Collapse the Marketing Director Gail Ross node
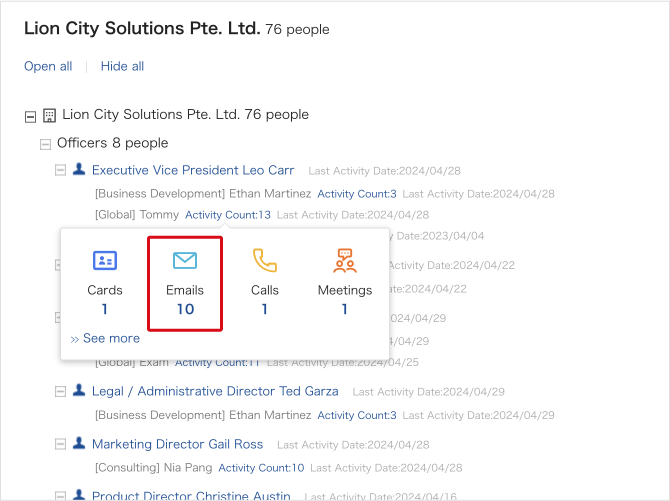Screen dimensions: 670x501 [x=61, y=445]
